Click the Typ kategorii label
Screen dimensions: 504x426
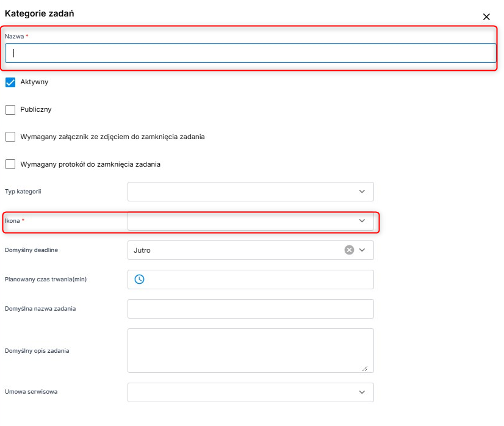click(23, 192)
